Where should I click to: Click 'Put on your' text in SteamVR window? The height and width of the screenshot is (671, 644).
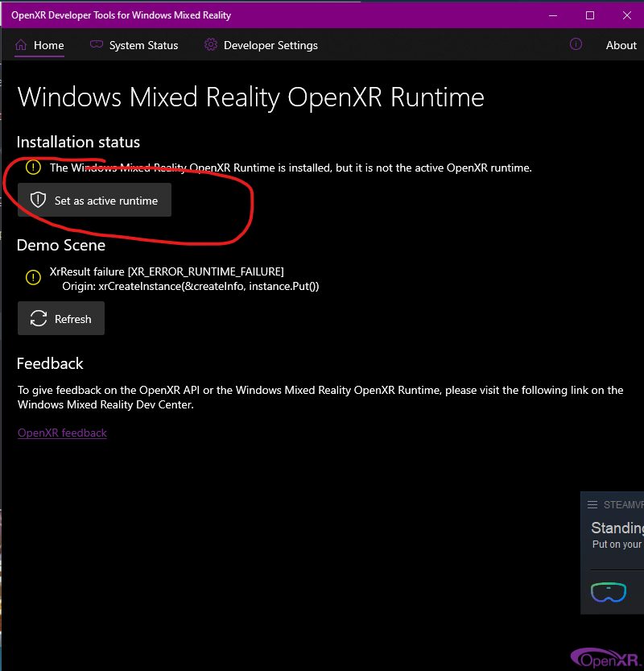(617, 545)
